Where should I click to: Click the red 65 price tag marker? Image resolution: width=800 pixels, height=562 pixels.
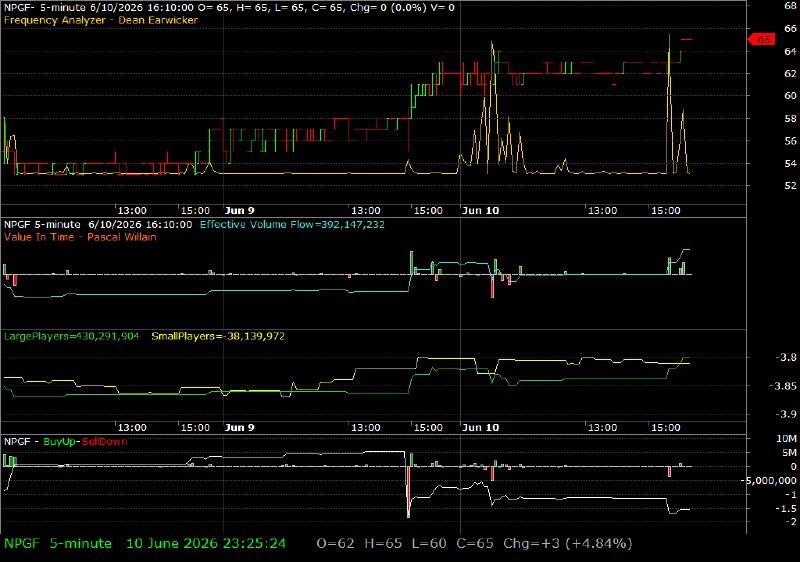761,40
